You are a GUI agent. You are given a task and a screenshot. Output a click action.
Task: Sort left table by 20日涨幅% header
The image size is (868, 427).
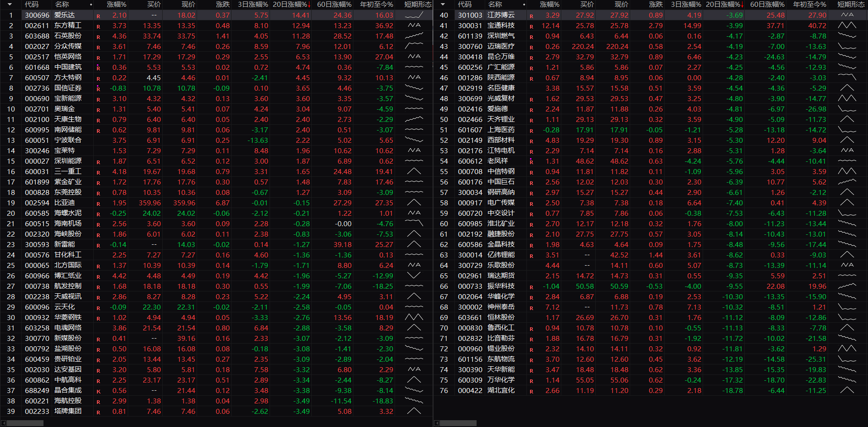click(x=290, y=5)
